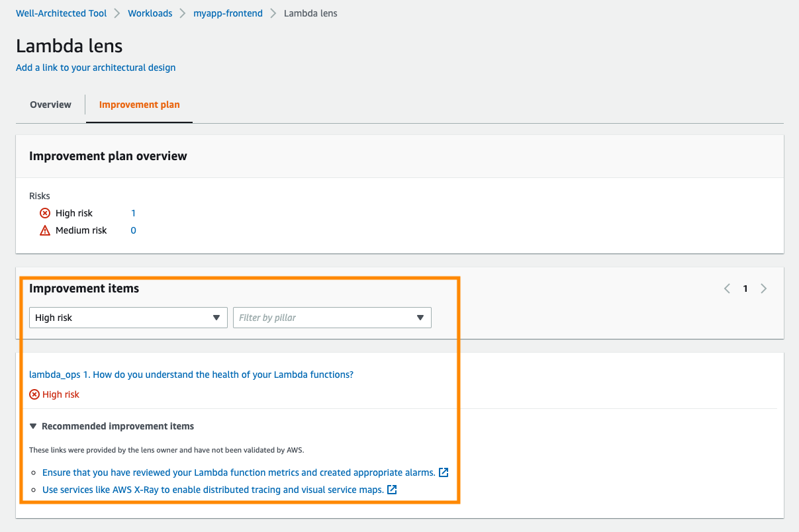Viewport: 799px width, 532px height.
Task: Click the Risks label
Action: click(40, 196)
